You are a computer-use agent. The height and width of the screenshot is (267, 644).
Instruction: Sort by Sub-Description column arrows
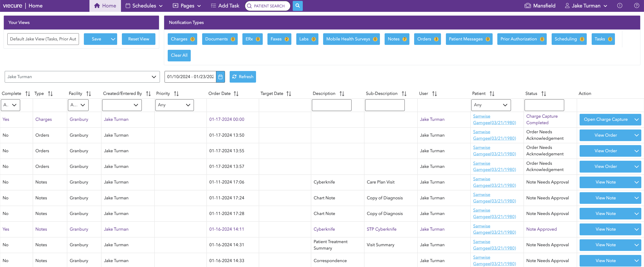[x=404, y=94]
